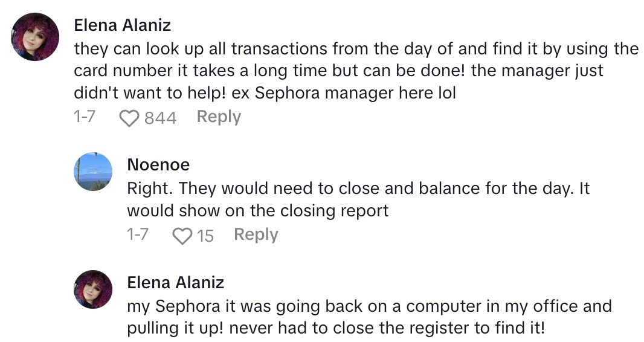
Task: Click the 'would show on the closing report' line
Action: click(257, 211)
